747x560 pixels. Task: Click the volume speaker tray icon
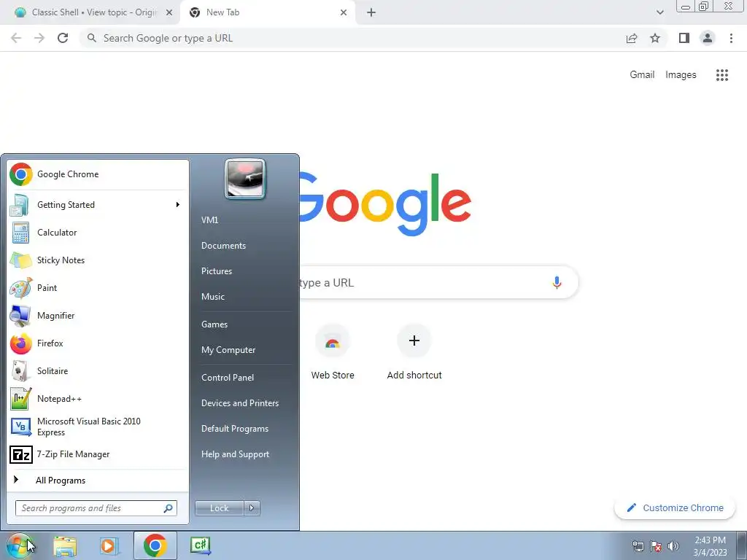pyautogui.click(x=673, y=546)
